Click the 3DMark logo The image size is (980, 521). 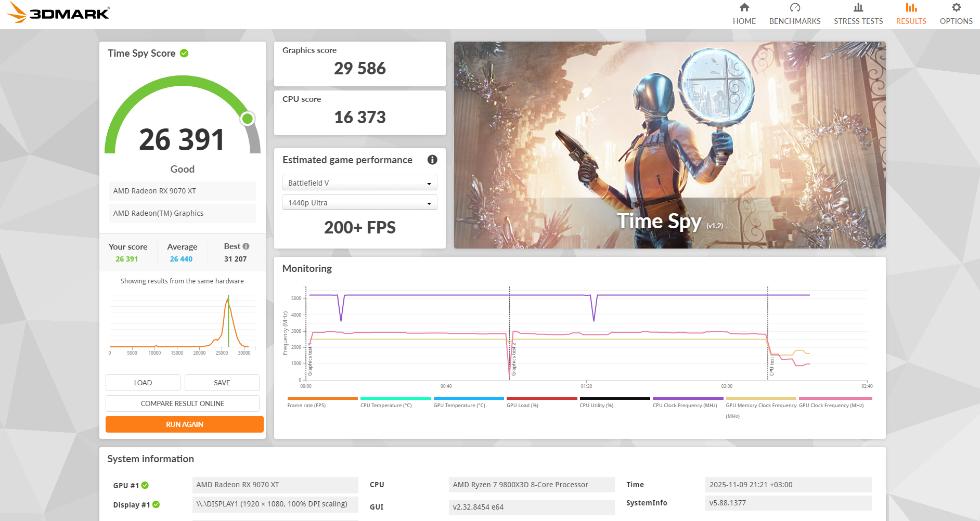pos(58,13)
